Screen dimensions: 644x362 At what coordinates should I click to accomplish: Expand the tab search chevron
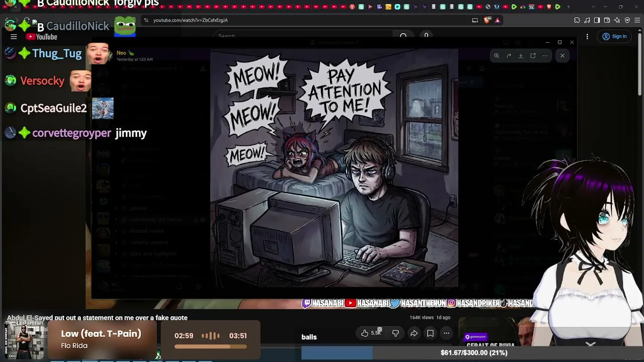pyautogui.click(x=593, y=7)
